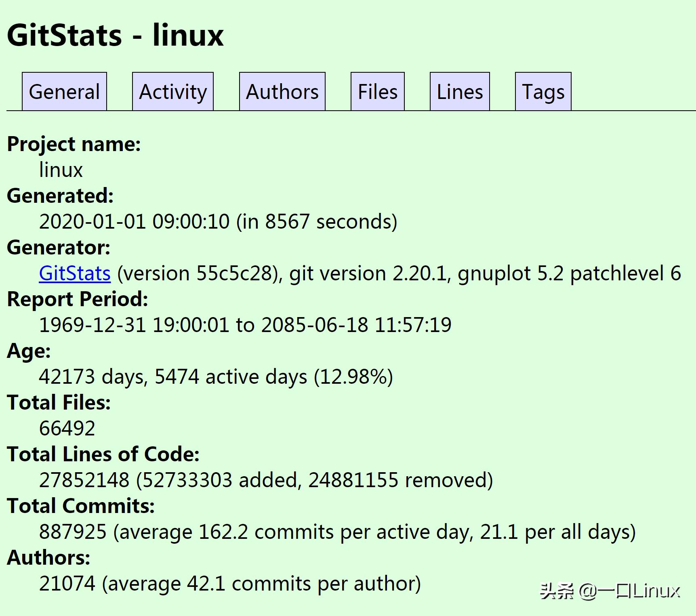
Task: Select the General tab
Action: 63,92
